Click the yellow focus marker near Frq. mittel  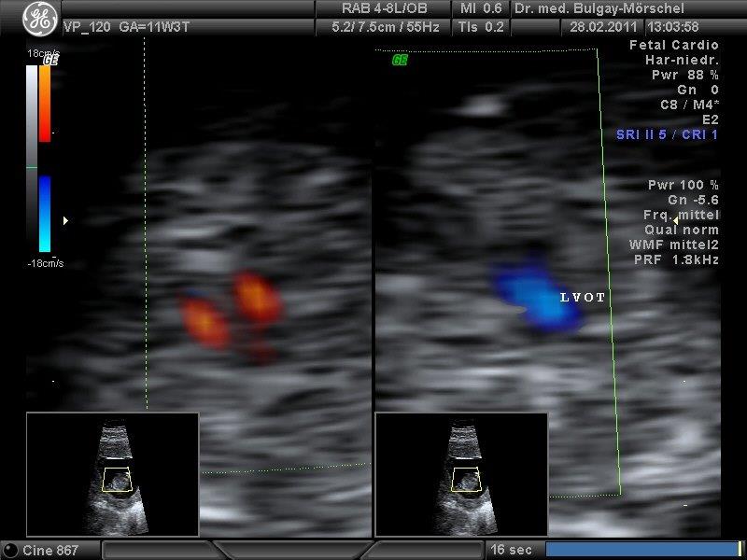[676, 218]
